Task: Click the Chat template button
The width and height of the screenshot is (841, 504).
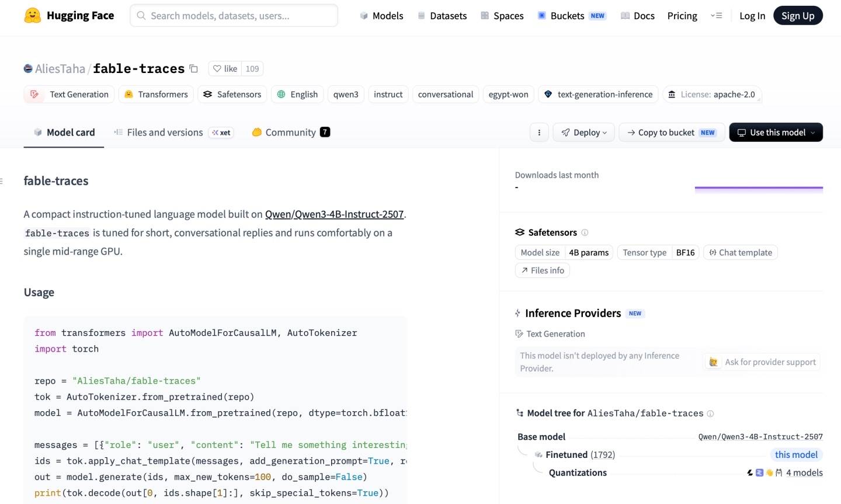Action: coord(741,253)
